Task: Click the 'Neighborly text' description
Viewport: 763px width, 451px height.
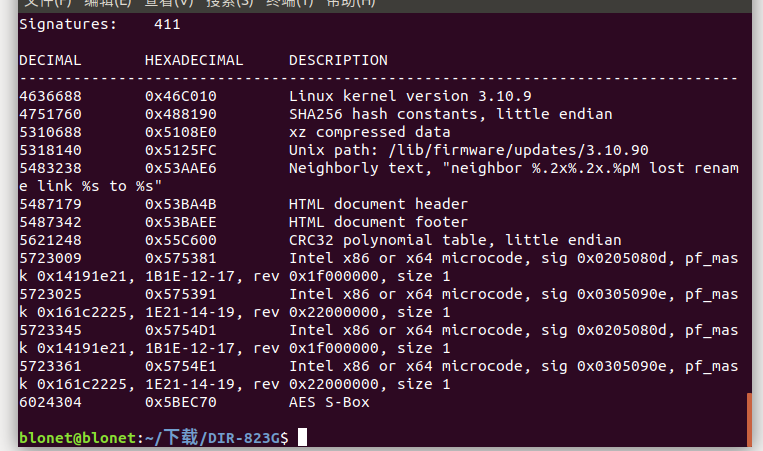Action: tap(514, 168)
